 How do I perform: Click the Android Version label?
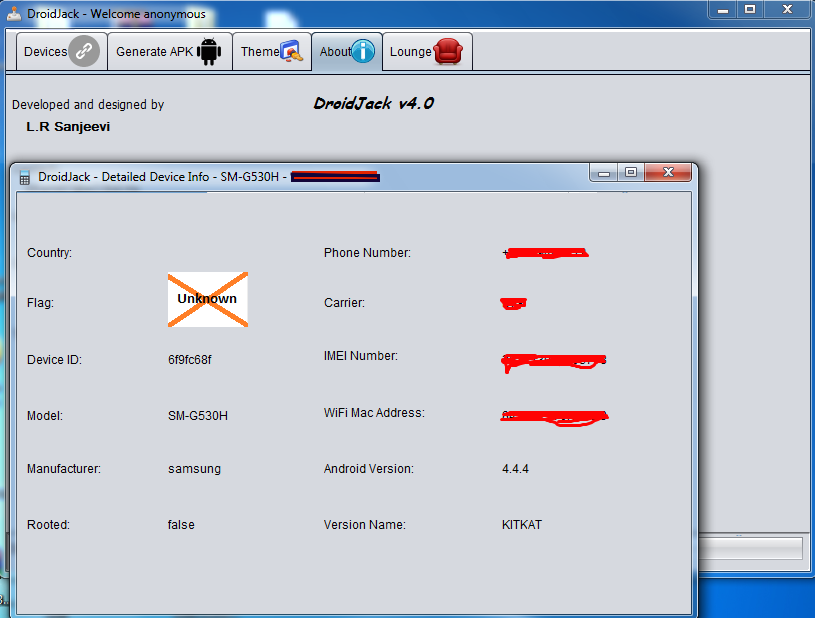pos(369,469)
